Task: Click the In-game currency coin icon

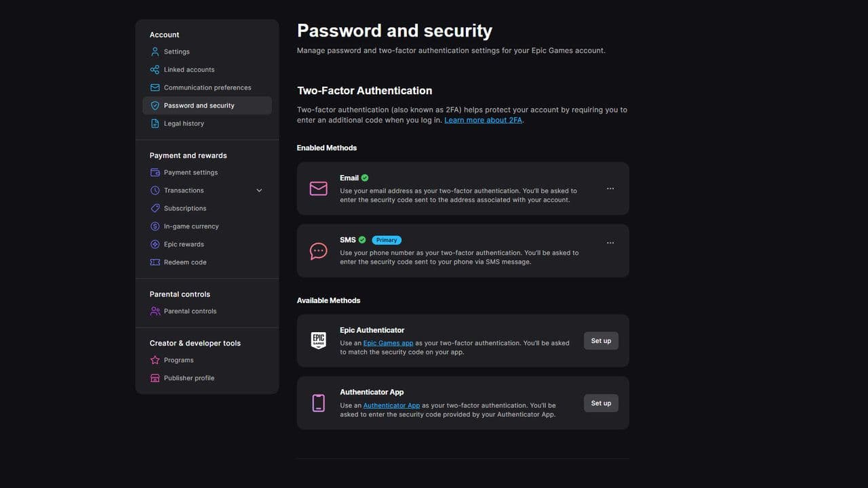Action: click(155, 226)
